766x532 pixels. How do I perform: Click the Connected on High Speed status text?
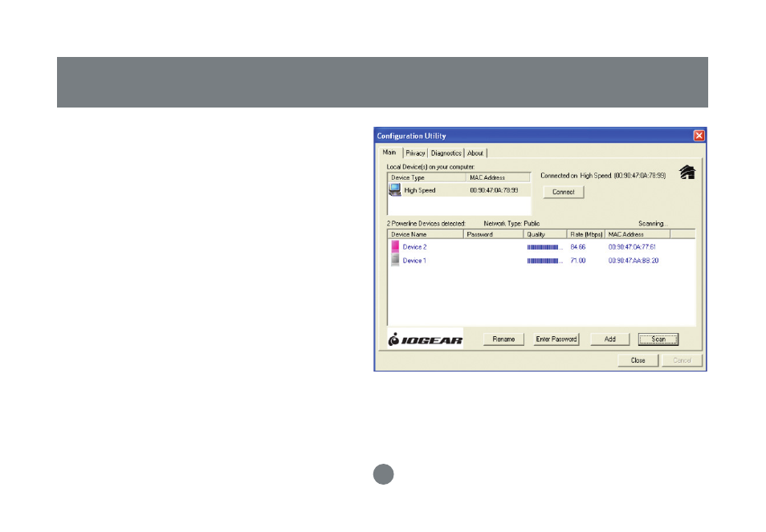(603, 176)
